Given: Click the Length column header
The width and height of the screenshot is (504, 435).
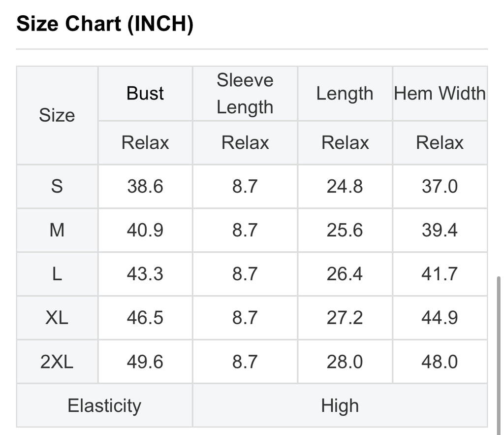Looking at the screenshot, I should (x=345, y=94).
